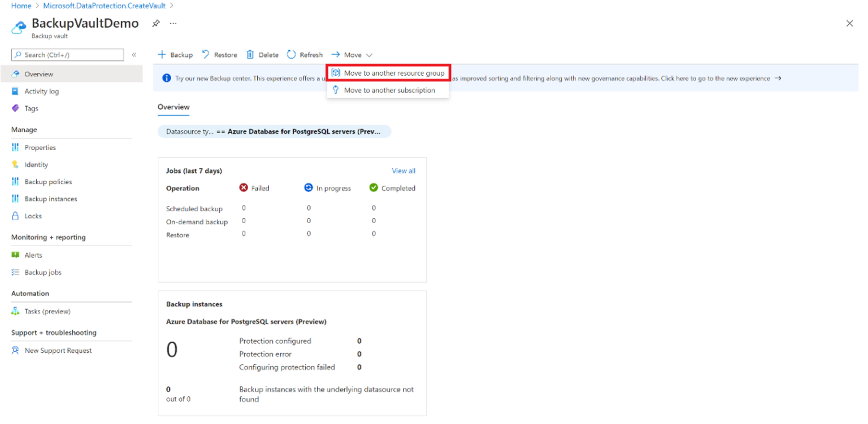Follow the View all jobs link
868x424 pixels.
point(403,171)
